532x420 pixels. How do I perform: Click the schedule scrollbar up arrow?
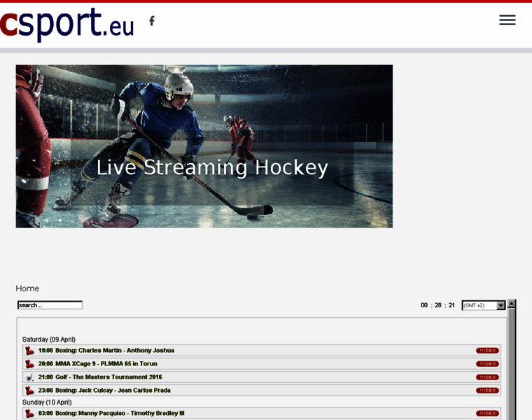(x=512, y=304)
